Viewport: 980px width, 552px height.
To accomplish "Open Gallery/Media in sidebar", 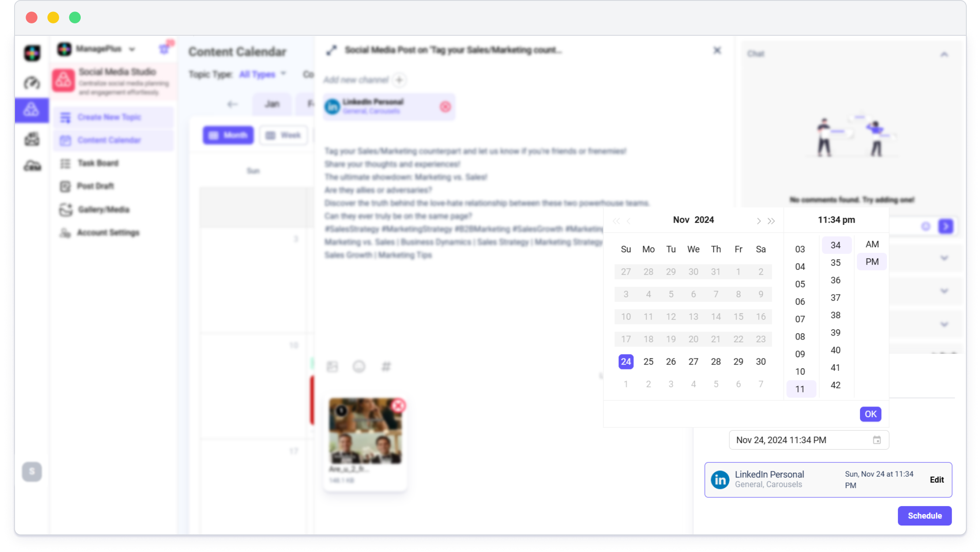I will 103,209.
